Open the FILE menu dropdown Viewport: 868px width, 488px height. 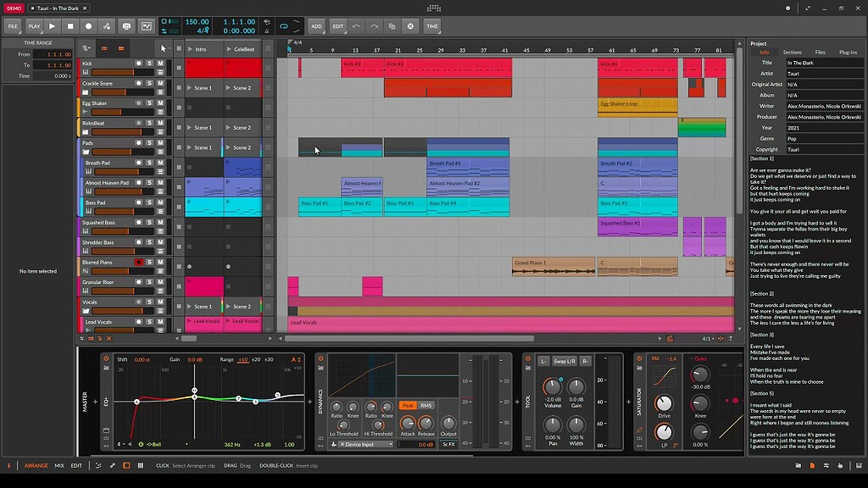coord(13,26)
